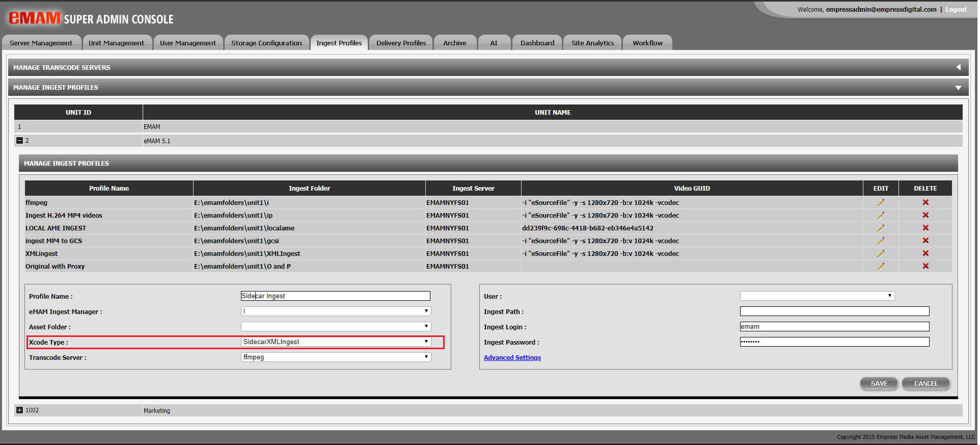Click the eMAM 5.1 unit name
Viewport: 980px width, 445px height.
pos(157,141)
